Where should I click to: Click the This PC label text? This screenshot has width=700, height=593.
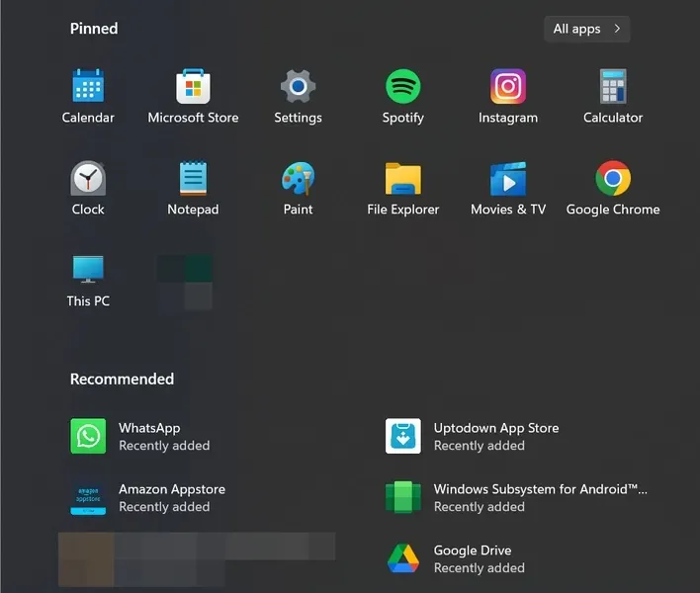(88, 301)
